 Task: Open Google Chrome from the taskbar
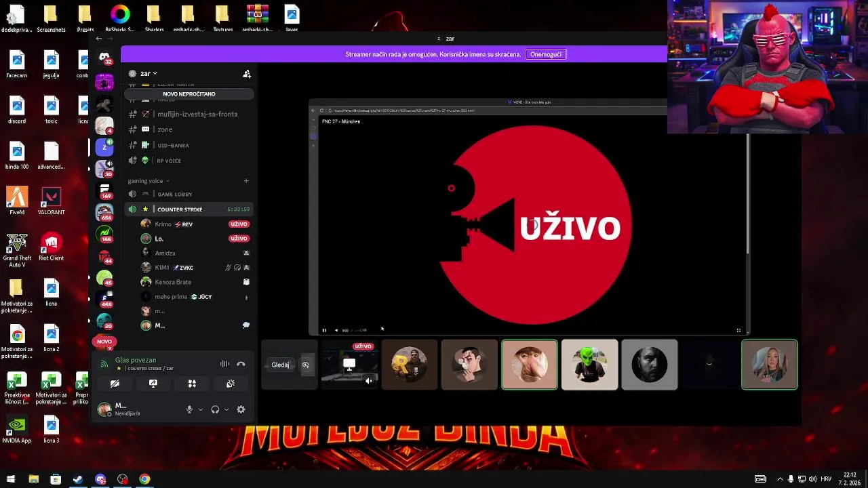pos(144,479)
